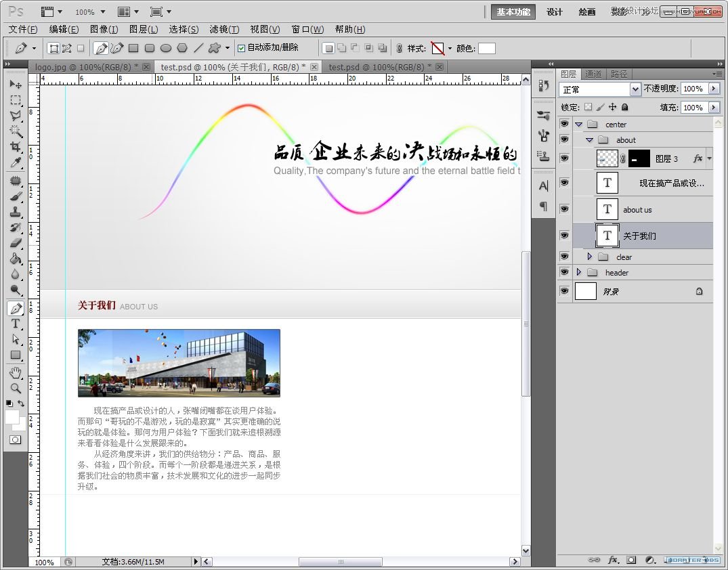Switch to logo.jpg document tab
The image size is (728, 570).
tap(87, 67)
